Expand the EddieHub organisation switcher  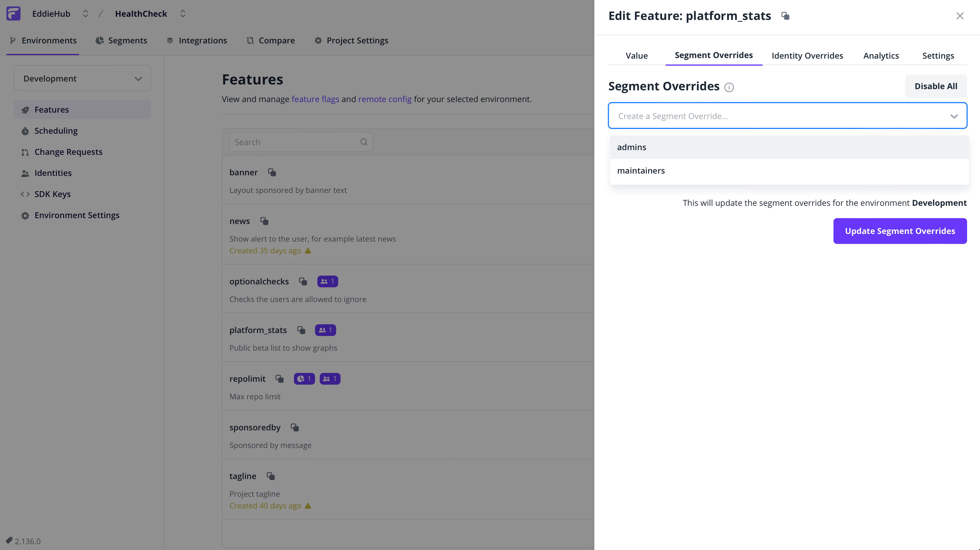[86, 14]
